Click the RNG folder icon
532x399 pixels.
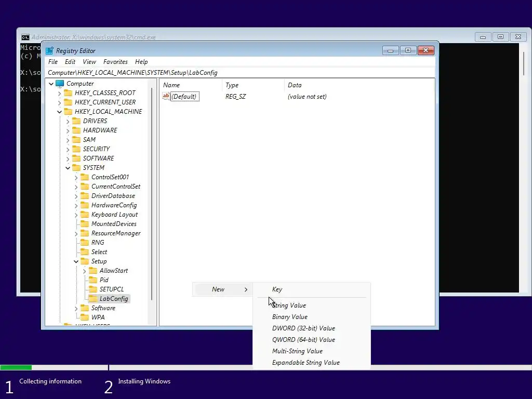(x=85, y=243)
